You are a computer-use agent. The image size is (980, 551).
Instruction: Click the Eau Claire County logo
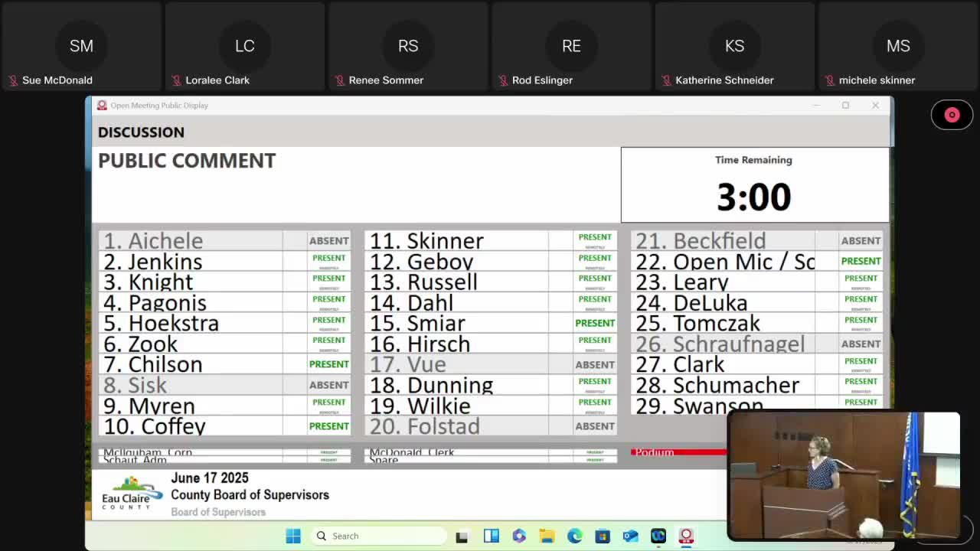[x=132, y=494]
